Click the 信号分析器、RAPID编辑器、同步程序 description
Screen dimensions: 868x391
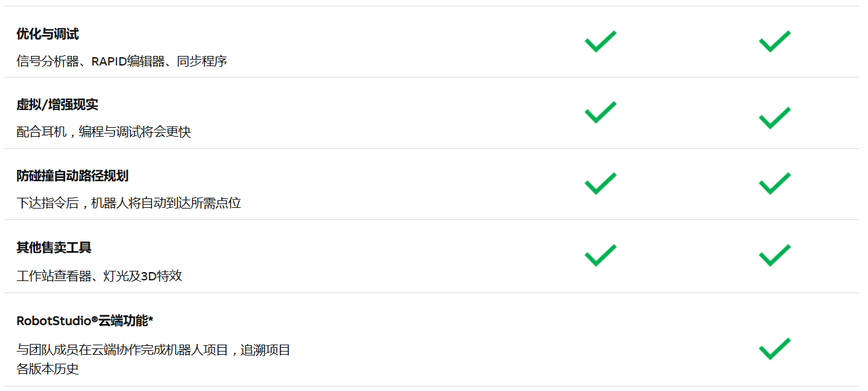pyautogui.click(x=121, y=62)
